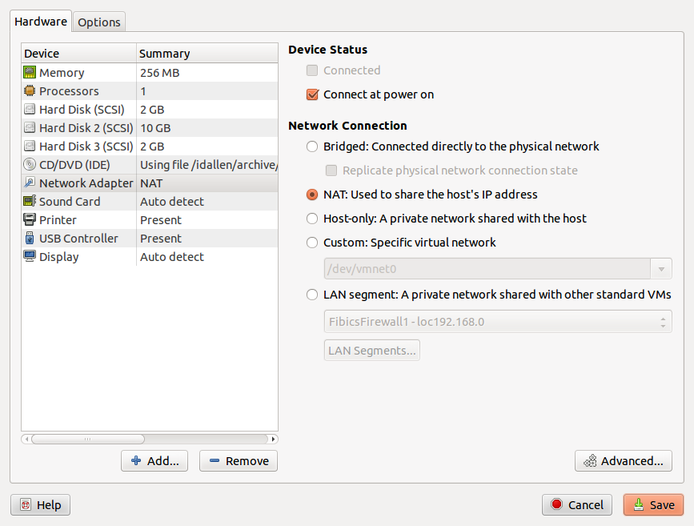Screen dimensions: 694x526
Task: Click the 10 GB disk summary
Action: (155, 128)
